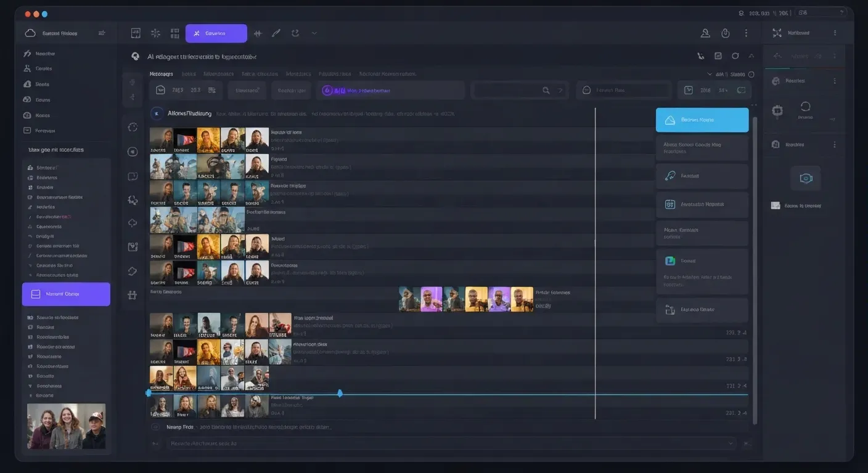Switch to the Messages tab

coord(162,73)
